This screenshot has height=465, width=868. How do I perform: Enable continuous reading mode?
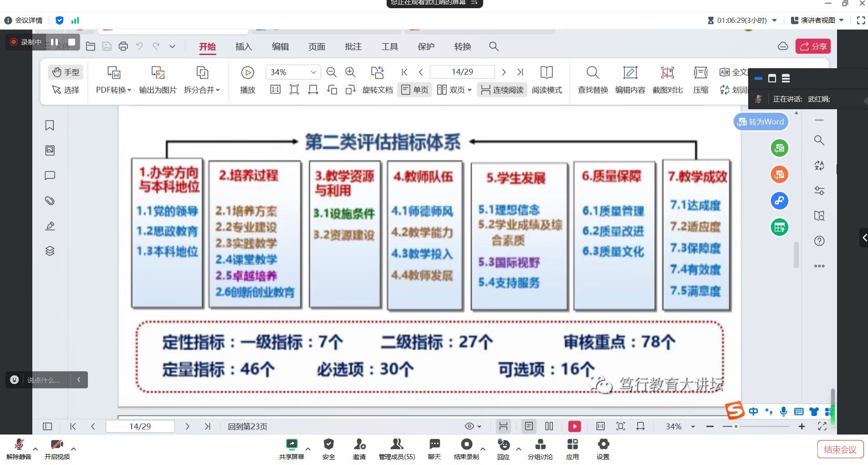click(502, 90)
